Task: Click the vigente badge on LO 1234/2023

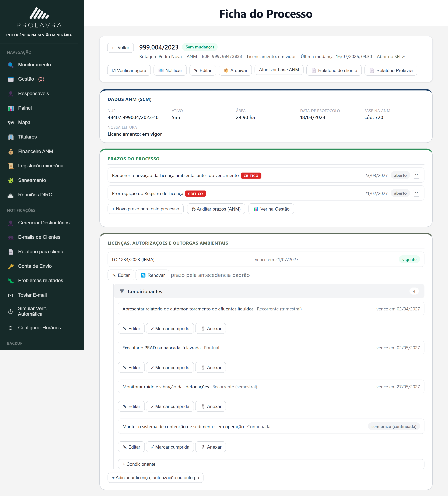Action: coord(409,260)
